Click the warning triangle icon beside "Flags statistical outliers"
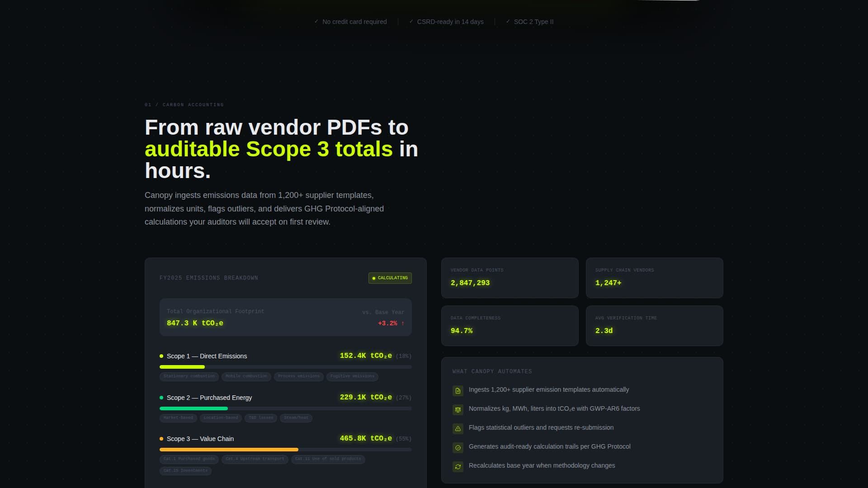 tap(458, 429)
